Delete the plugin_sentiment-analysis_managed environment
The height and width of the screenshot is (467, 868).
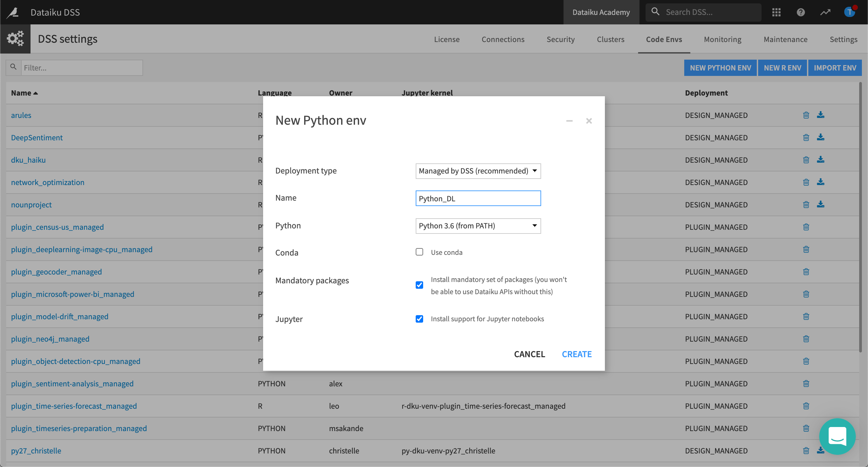806,384
